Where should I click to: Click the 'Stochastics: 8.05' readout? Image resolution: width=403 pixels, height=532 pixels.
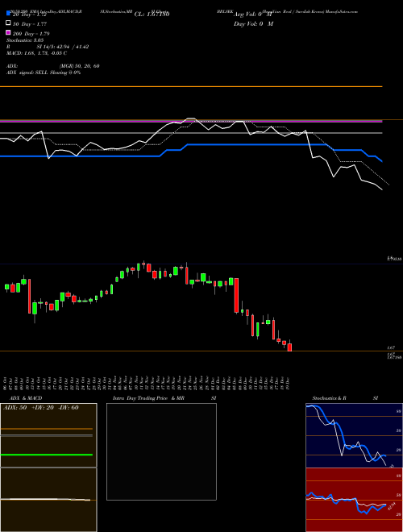coord(25,40)
